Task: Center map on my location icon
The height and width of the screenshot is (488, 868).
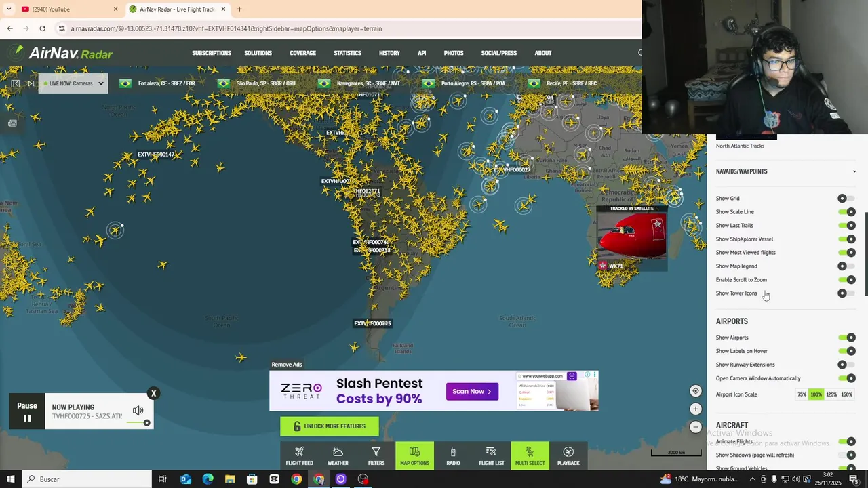Action: click(695, 391)
